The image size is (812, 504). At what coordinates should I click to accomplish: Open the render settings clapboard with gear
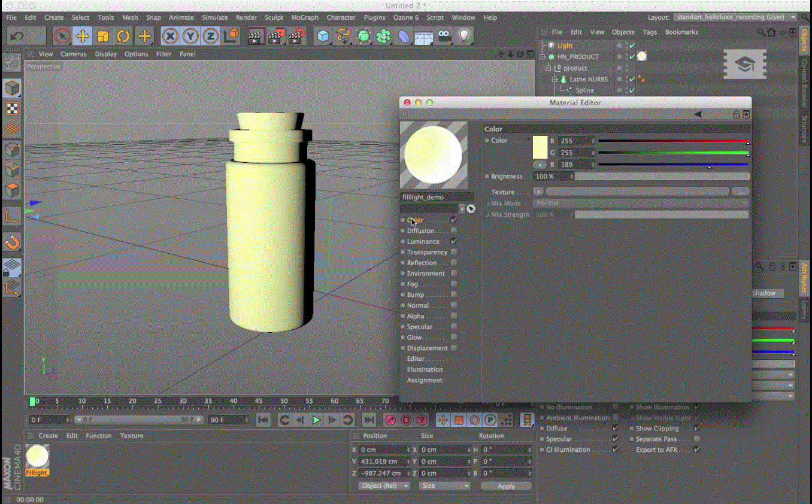pos(296,37)
